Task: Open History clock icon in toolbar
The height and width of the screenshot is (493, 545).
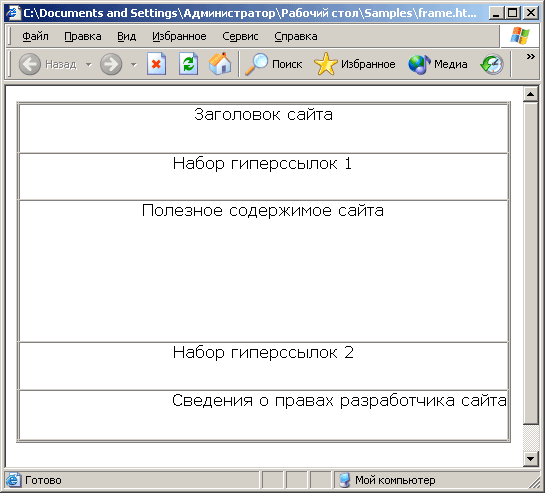Action: pos(492,64)
